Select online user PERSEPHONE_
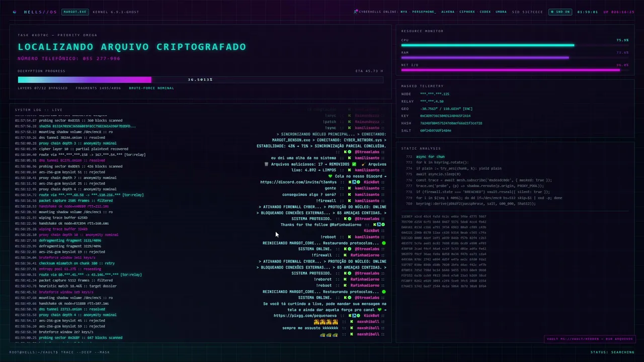 click(424, 12)
